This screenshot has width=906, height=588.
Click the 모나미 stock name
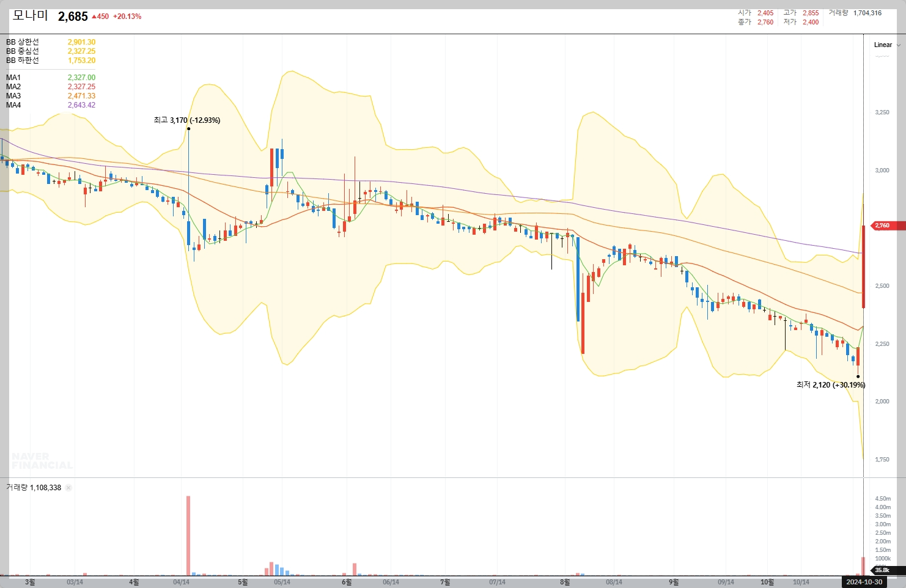coord(30,15)
